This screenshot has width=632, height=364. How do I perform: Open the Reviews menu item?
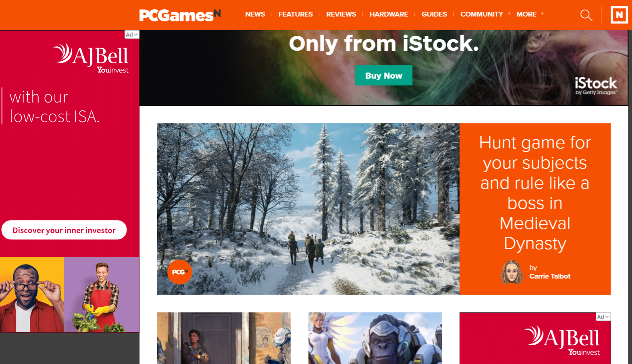[341, 14]
